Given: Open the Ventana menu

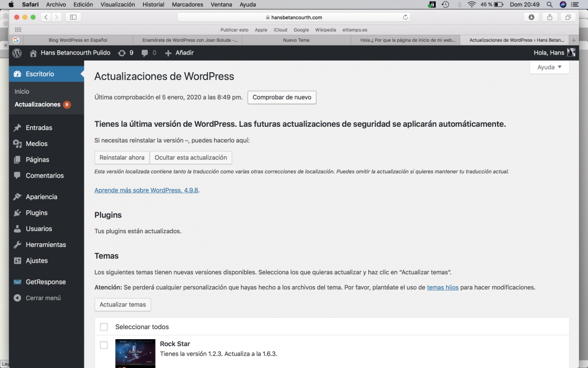Looking at the screenshot, I should point(221,4).
